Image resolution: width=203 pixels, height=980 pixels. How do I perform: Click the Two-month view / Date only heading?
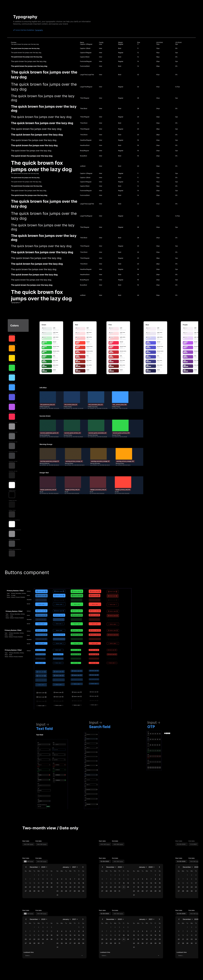50,828
